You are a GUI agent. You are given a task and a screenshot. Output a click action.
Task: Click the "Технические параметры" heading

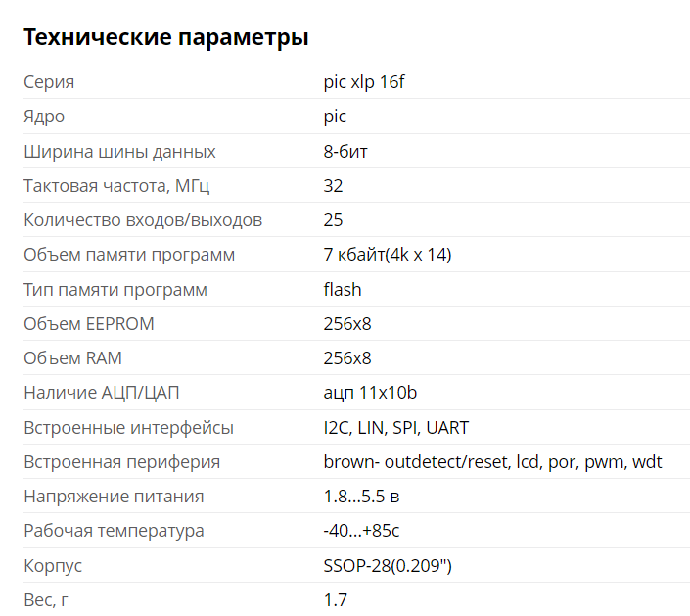coord(166,38)
